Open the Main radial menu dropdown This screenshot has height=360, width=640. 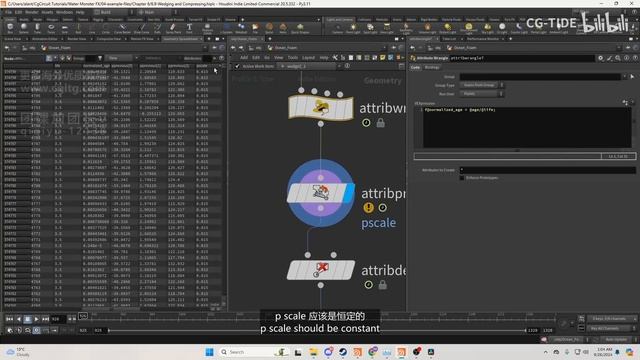pos(158,12)
